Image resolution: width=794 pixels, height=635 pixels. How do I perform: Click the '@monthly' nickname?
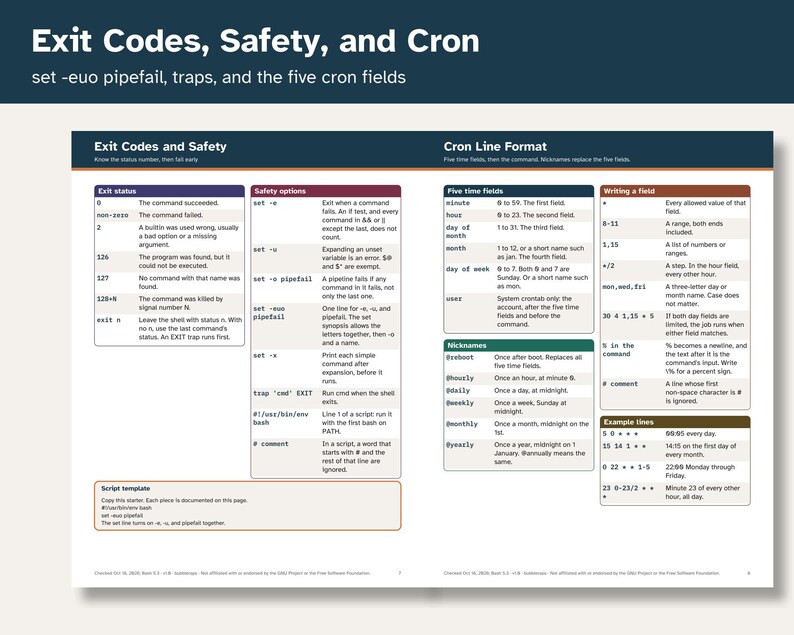[462, 424]
